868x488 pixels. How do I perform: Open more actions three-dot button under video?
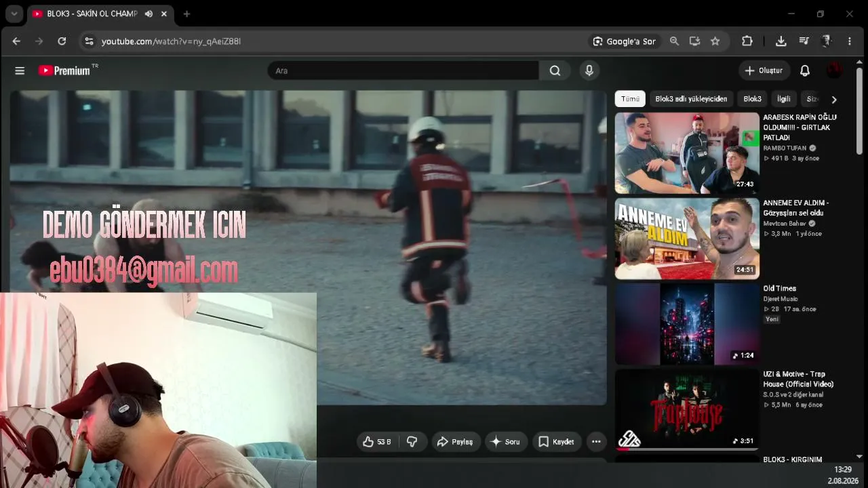coord(596,442)
